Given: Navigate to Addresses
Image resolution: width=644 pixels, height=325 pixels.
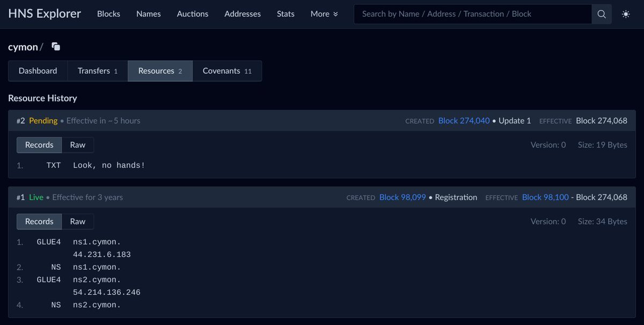Looking at the screenshot, I should click(243, 14).
